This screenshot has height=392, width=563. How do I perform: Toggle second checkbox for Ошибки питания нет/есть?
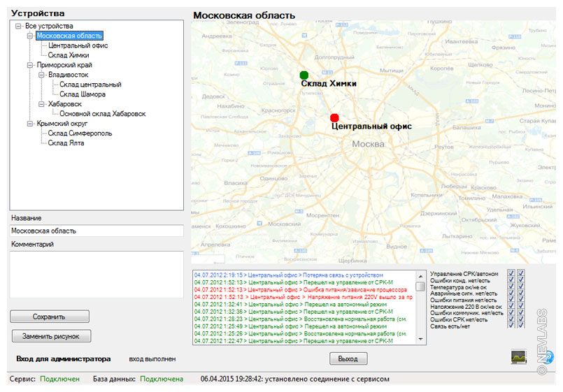[x=520, y=297]
